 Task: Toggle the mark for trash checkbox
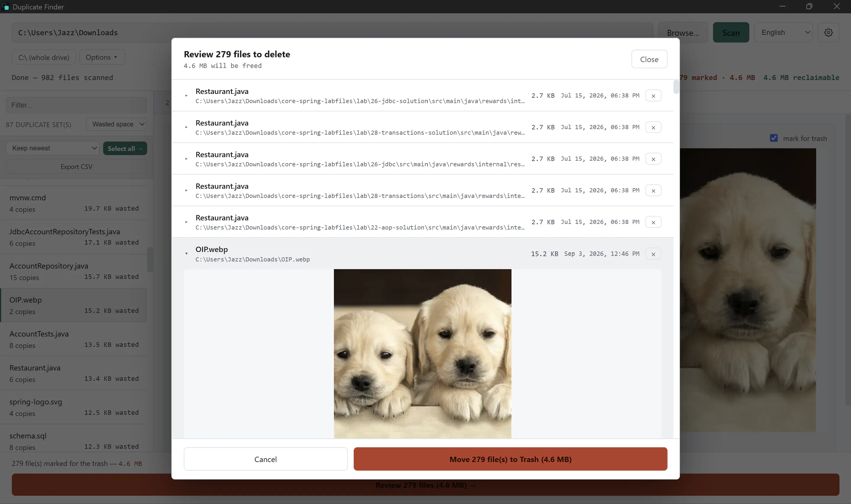tap(774, 138)
